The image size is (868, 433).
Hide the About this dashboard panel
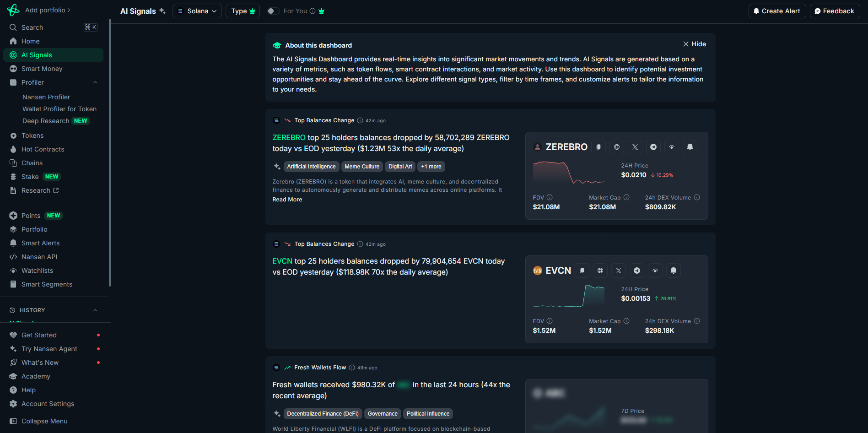coord(694,44)
